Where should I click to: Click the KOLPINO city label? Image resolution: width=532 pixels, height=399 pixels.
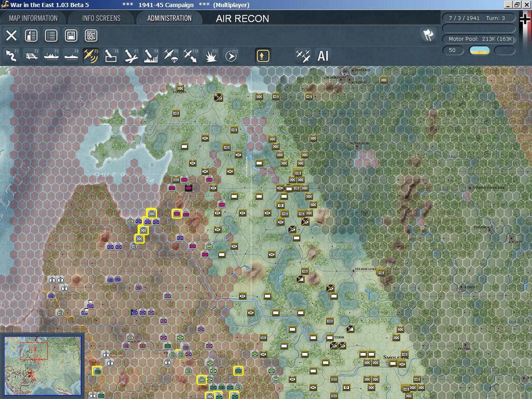pos(360,82)
